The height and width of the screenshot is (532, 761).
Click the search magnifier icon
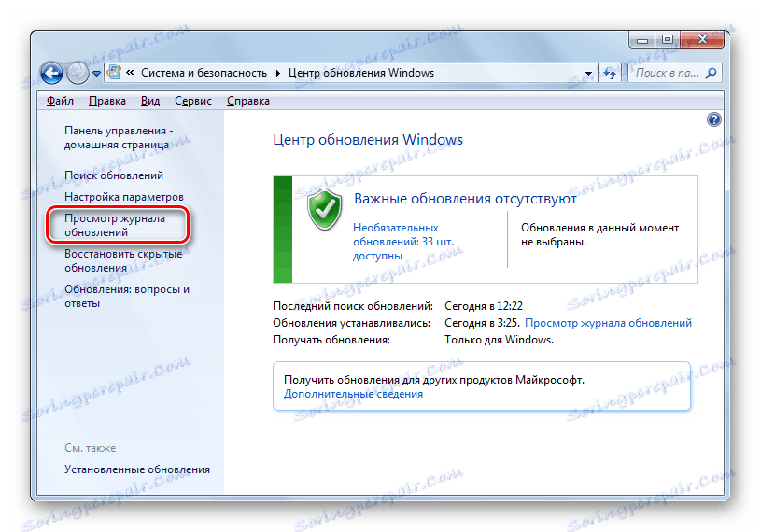coord(711,73)
